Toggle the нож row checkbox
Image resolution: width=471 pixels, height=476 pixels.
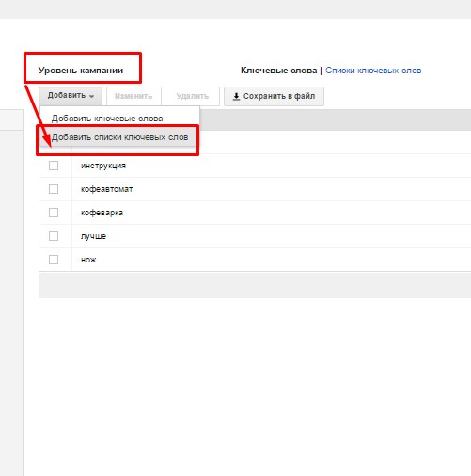(54, 260)
